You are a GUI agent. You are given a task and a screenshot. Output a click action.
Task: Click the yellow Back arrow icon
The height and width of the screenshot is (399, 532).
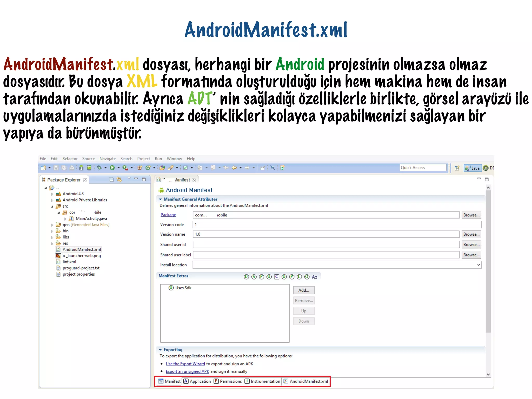pos(234,168)
